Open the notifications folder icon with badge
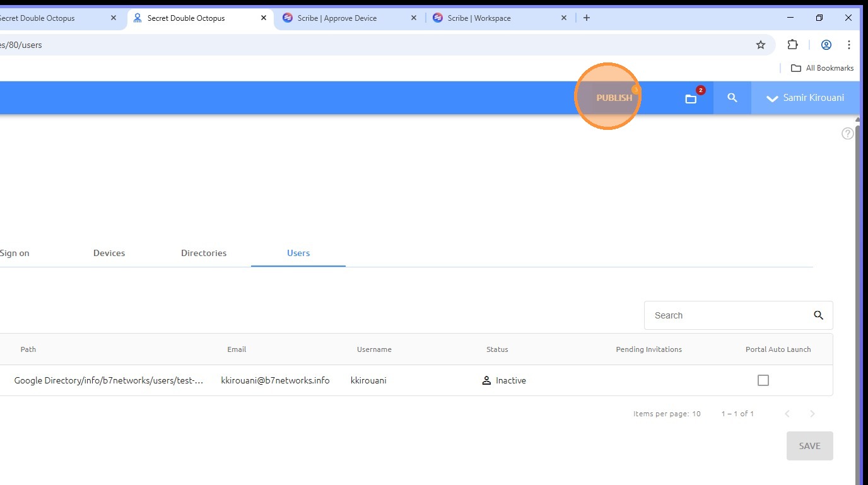This screenshot has width=868, height=485. [x=691, y=98]
